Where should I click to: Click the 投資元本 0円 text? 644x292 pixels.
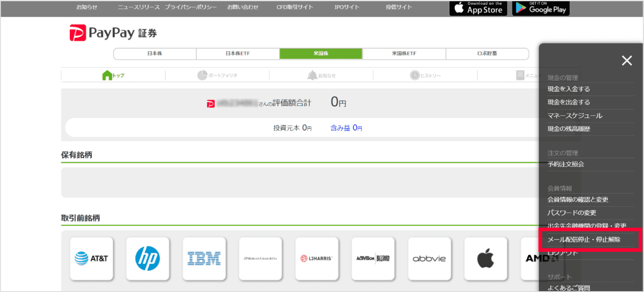pyautogui.click(x=293, y=128)
